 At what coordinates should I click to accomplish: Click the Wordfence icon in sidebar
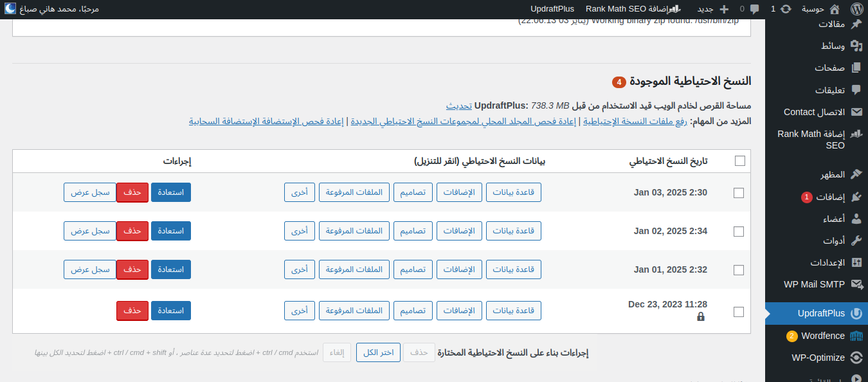(x=856, y=336)
